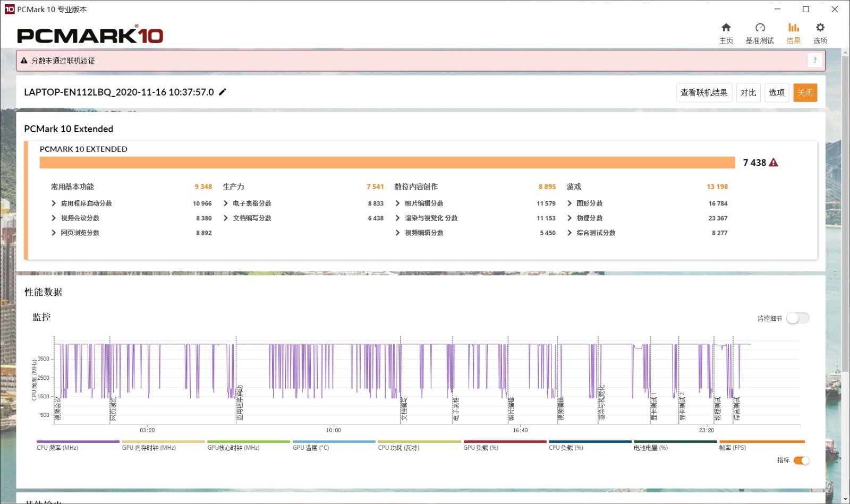Select the GPU核心时钟 (MHz) green legend
The image size is (850, 504).
[249, 445]
